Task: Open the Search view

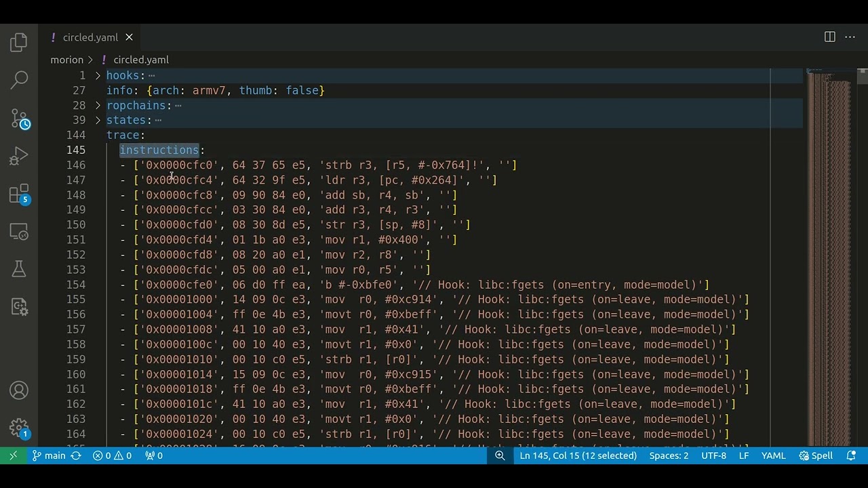Action: (19, 80)
